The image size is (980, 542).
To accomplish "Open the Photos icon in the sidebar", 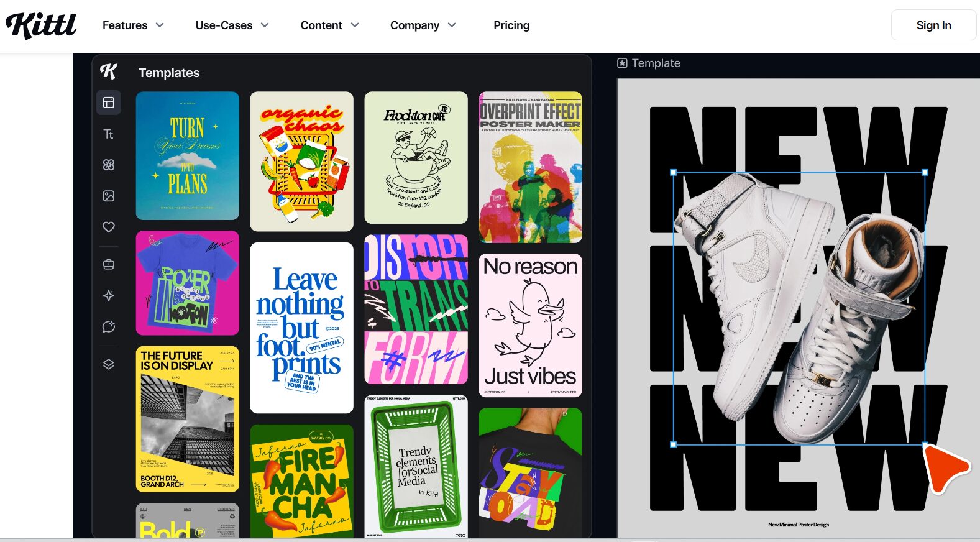I will click(109, 196).
